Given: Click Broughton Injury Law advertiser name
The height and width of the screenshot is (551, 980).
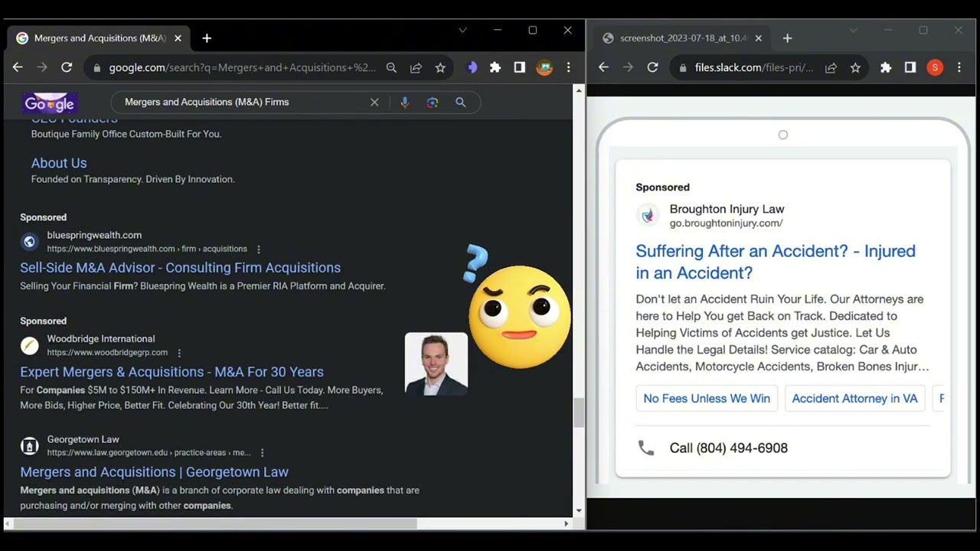Looking at the screenshot, I should coord(727,209).
